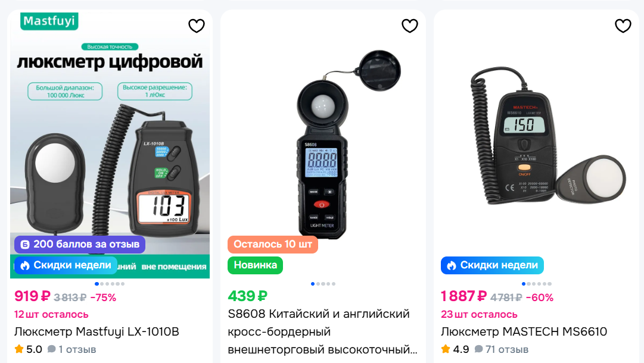
Task: Open Люксметр Mastfuyi LX-1010B product title
Action: tap(97, 331)
